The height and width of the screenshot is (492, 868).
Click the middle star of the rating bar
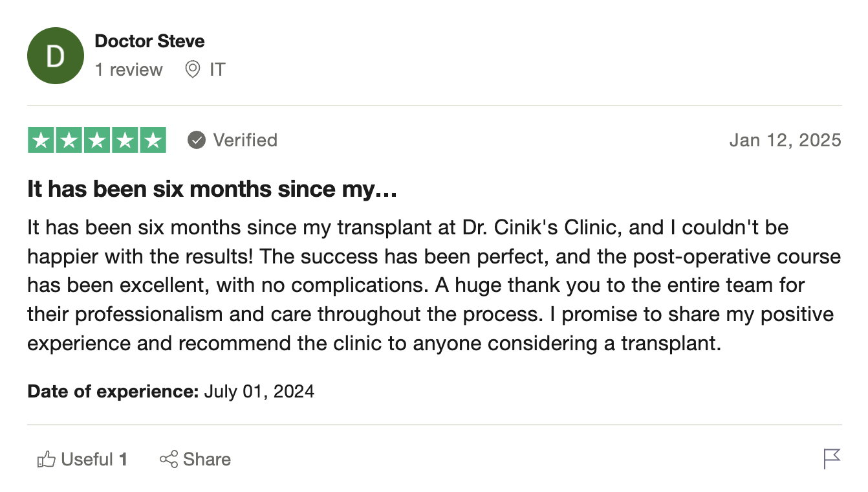96,140
